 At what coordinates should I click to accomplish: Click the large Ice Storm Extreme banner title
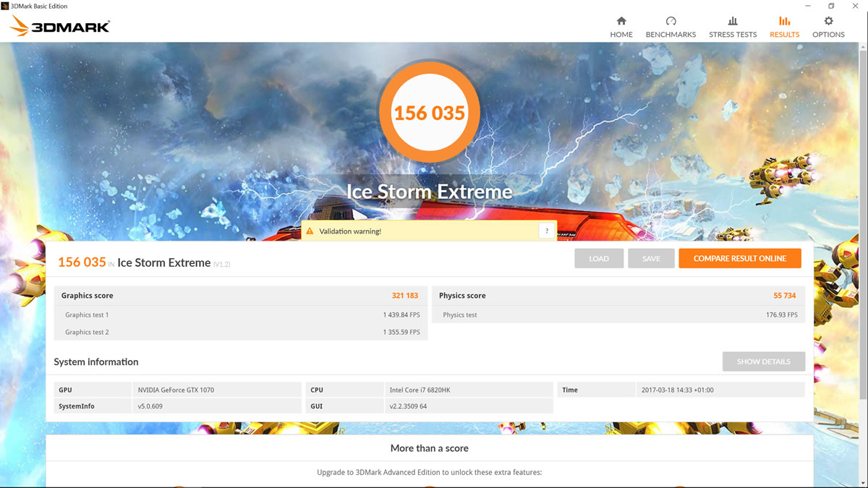(x=430, y=192)
